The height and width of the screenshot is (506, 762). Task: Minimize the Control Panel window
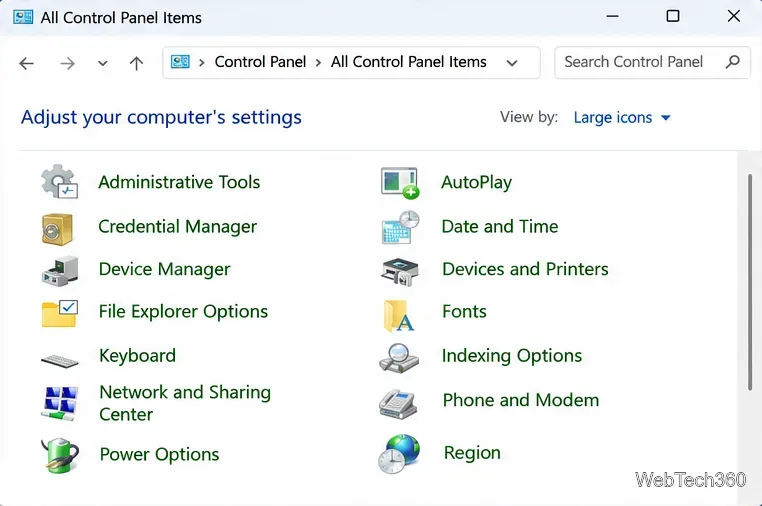pos(612,16)
